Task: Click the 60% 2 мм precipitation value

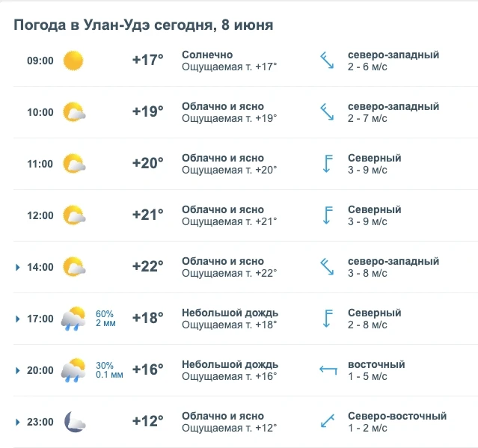Action: (x=105, y=319)
